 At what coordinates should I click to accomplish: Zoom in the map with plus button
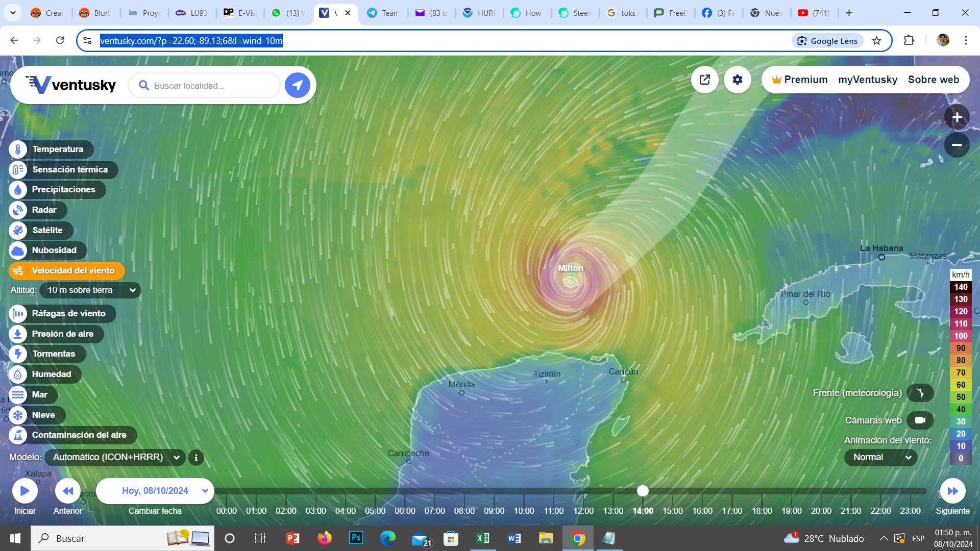tap(957, 117)
